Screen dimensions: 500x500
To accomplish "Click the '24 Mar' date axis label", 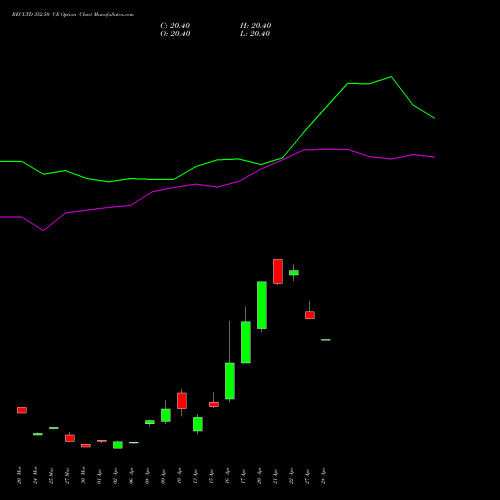I will (x=35, y=476).
